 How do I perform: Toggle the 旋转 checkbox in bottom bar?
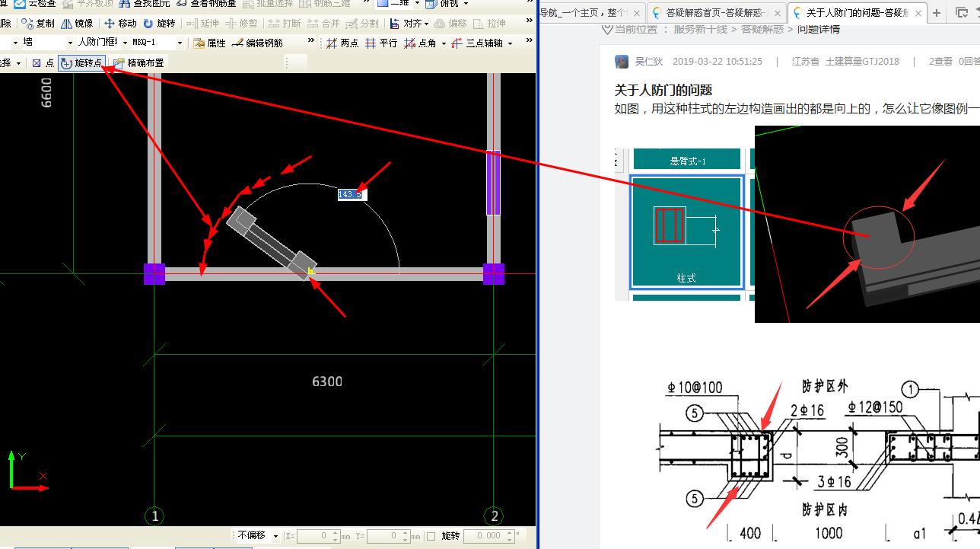click(x=431, y=536)
